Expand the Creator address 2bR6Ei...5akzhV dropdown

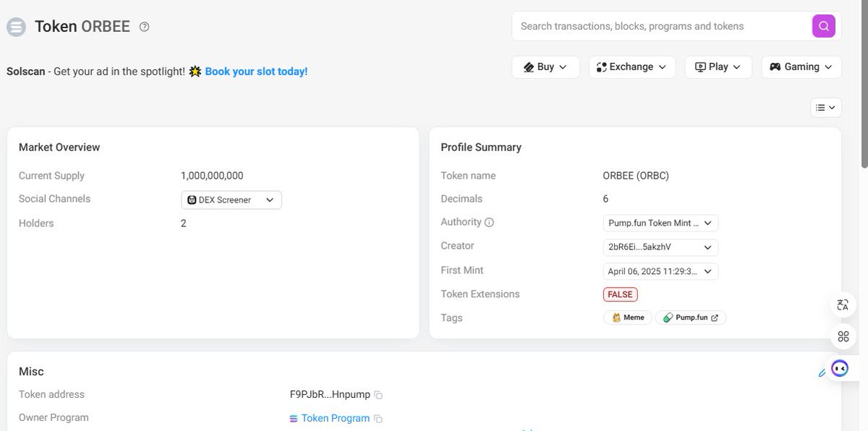[660, 247]
